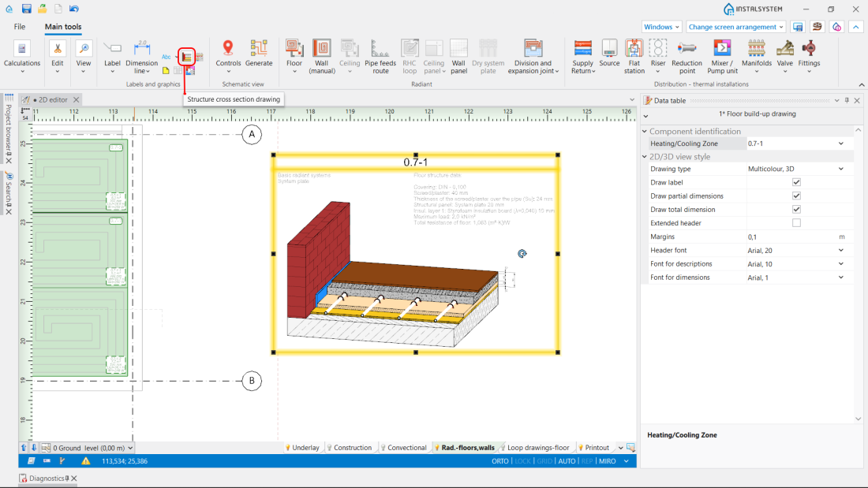Open the Fittings tool
The width and height of the screenshot is (868, 488).
pos(809,57)
